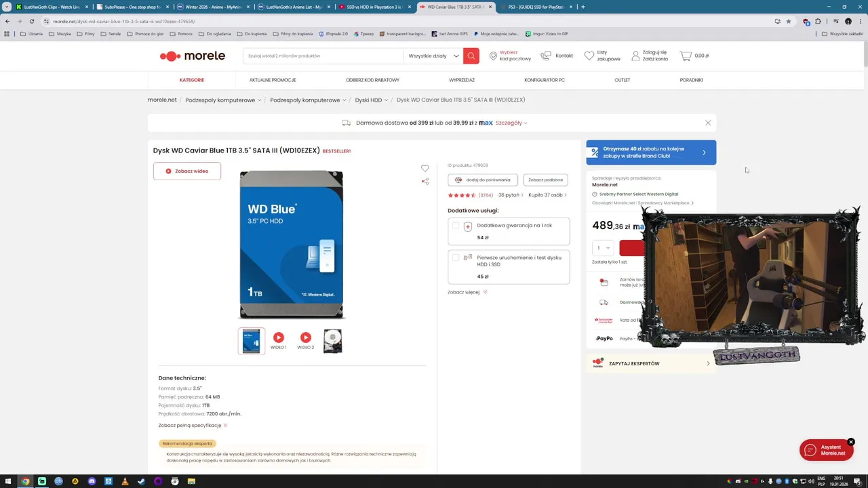The height and width of the screenshot is (488, 868).
Task: Click the Zaloguj się account icon
Action: pos(635,56)
